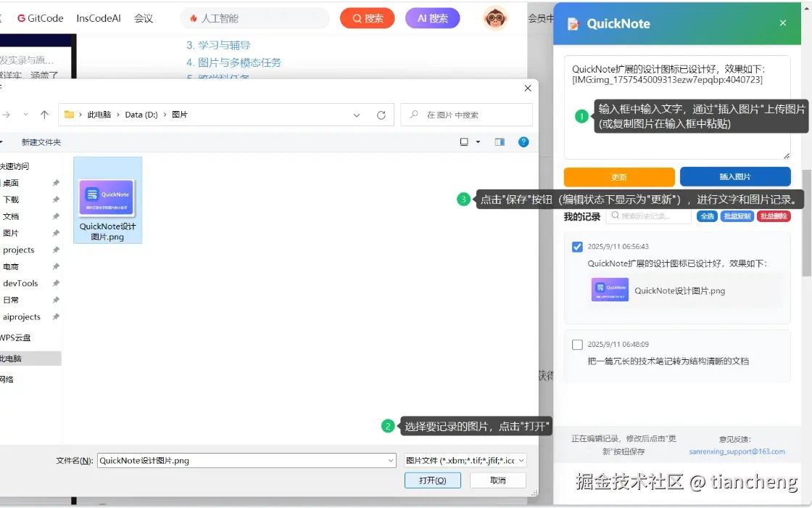Open the help icon in the file dialog
The image size is (812, 508).
[x=523, y=142]
